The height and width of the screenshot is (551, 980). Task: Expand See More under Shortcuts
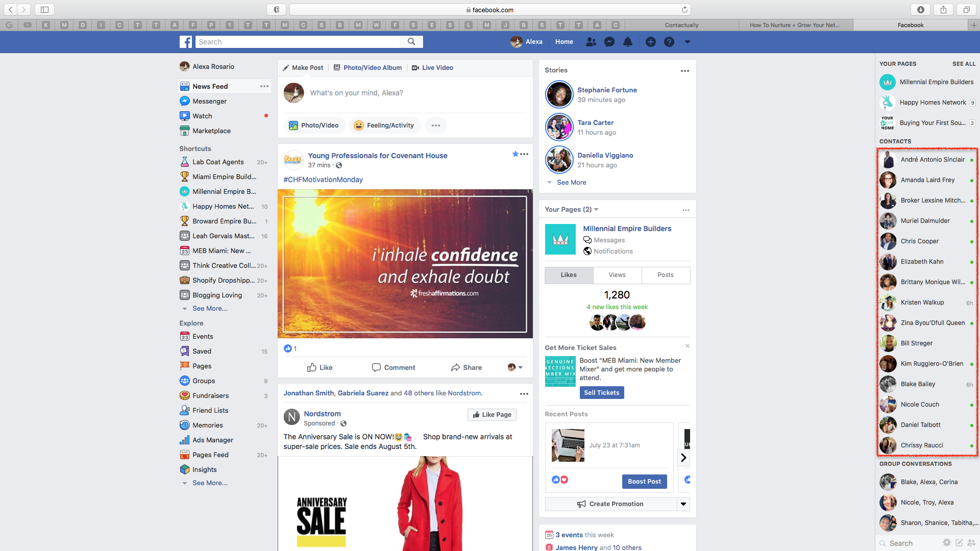(210, 308)
